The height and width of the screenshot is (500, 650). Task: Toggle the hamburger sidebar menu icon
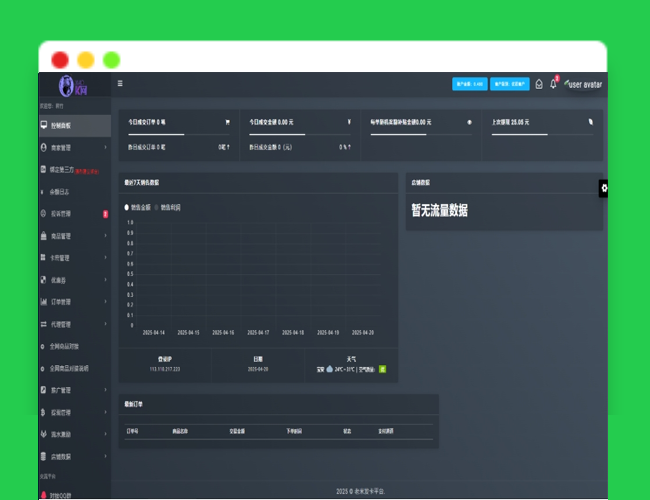[121, 84]
